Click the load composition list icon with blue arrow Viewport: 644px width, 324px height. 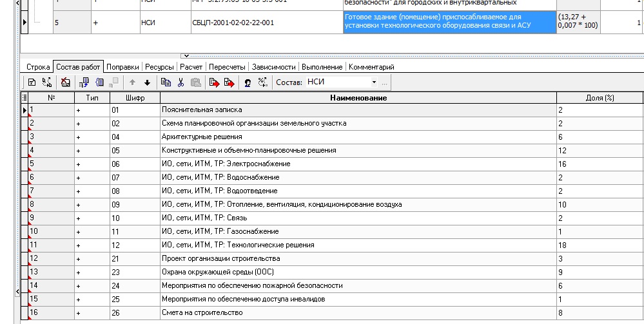(x=84, y=82)
